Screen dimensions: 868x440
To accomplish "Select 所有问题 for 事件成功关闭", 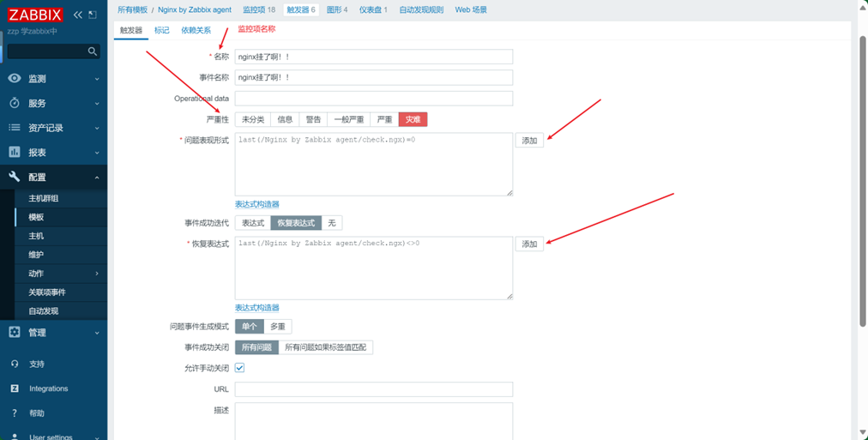I will [256, 347].
